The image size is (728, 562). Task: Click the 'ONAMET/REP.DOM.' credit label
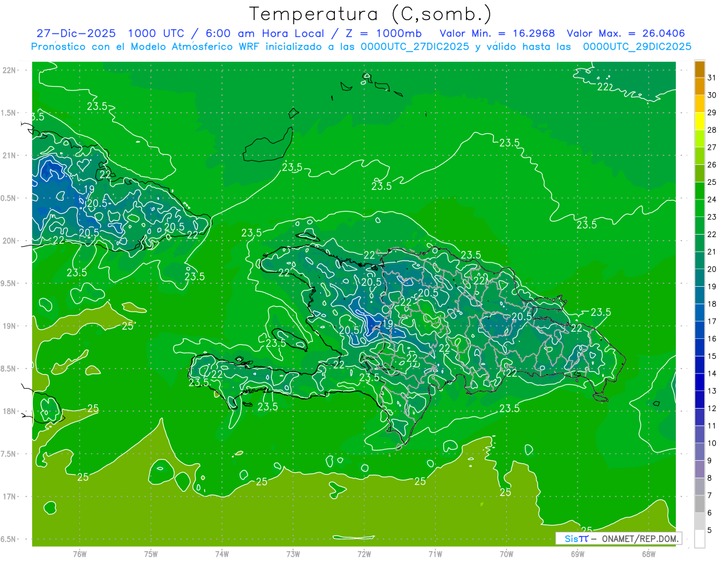pos(640,538)
